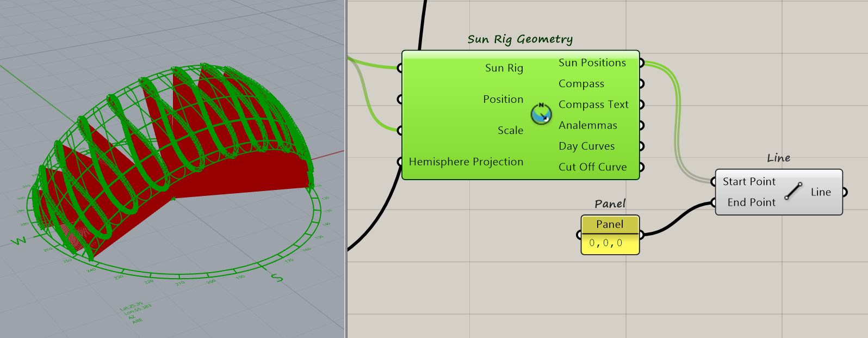
Task: Click the Day Curves output label
Action: (x=586, y=146)
